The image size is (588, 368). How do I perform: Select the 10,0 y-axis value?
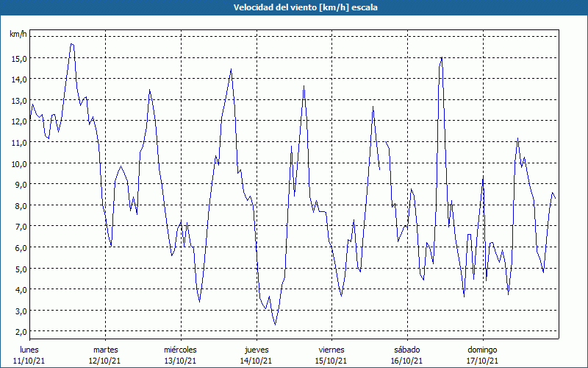pyautogui.click(x=20, y=163)
